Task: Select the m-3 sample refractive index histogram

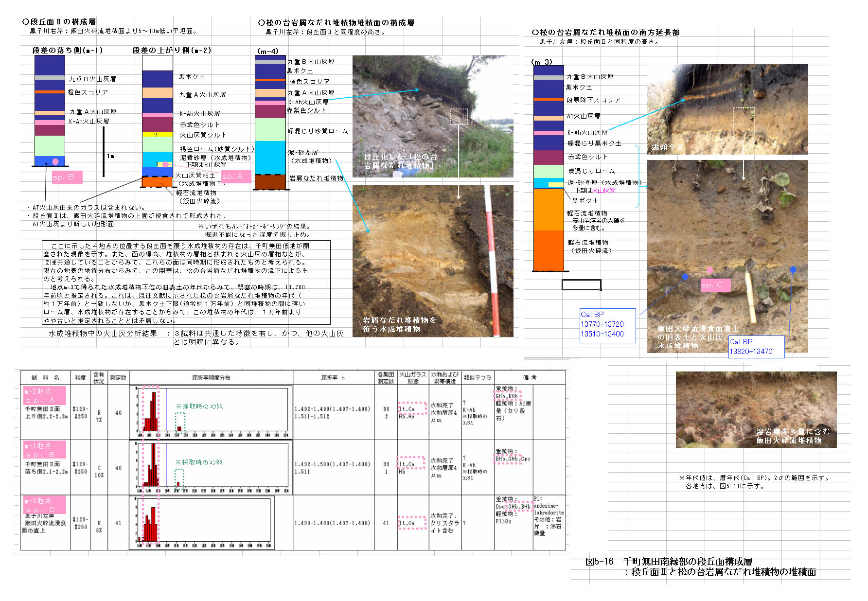Action: pos(202,523)
